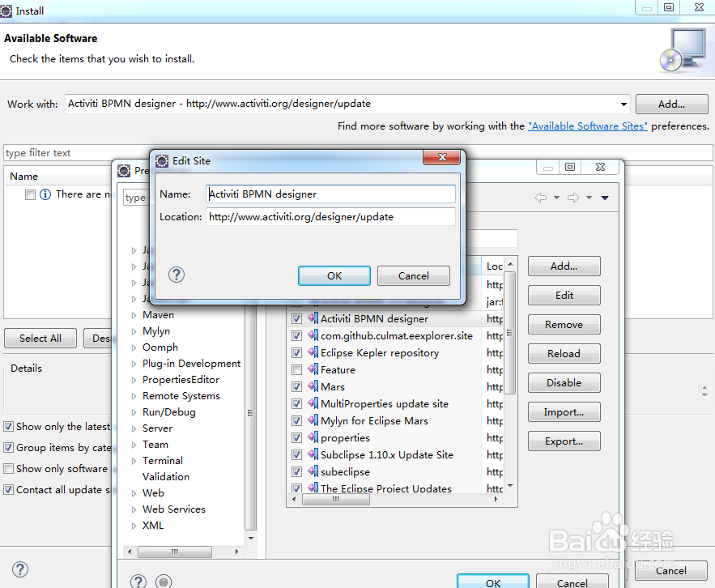Enable the Feature update site checkbox
The image size is (715, 588).
(x=296, y=369)
